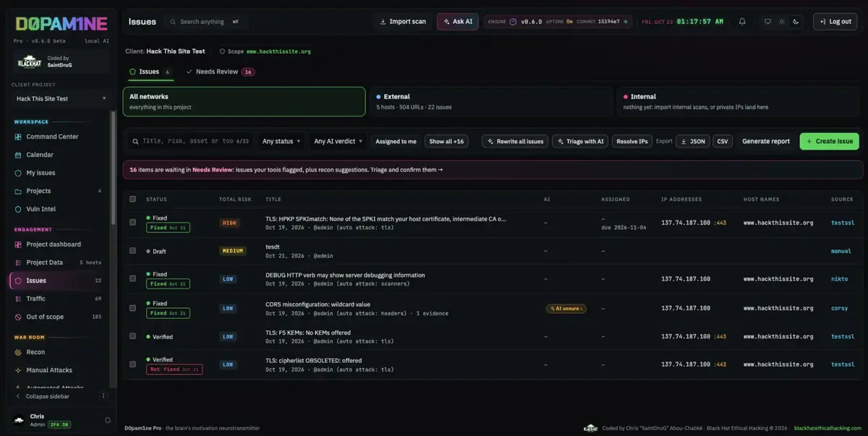Log out of the application

tap(835, 22)
